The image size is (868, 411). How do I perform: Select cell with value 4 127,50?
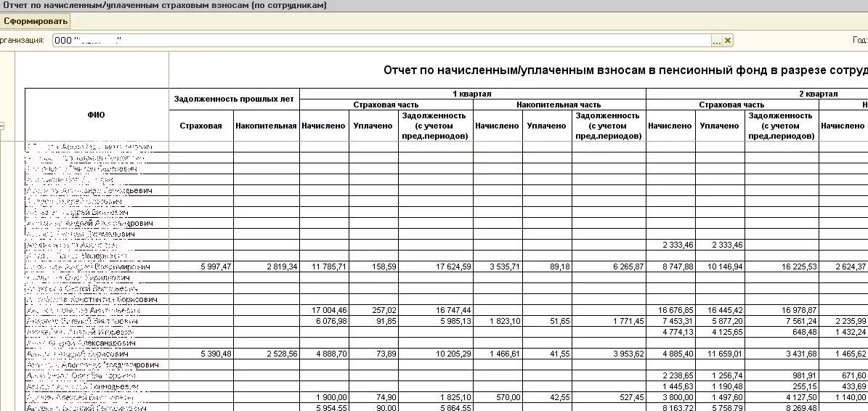[x=782, y=397]
